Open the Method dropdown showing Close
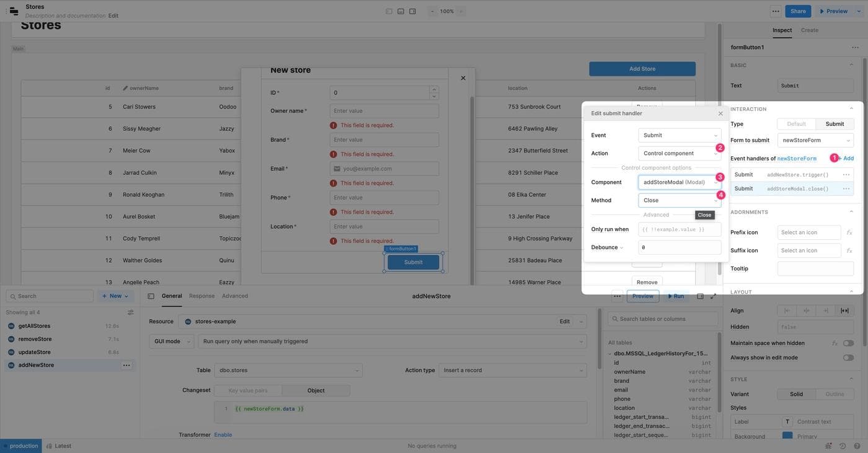The height and width of the screenshot is (453, 868). [x=679, y=200]
